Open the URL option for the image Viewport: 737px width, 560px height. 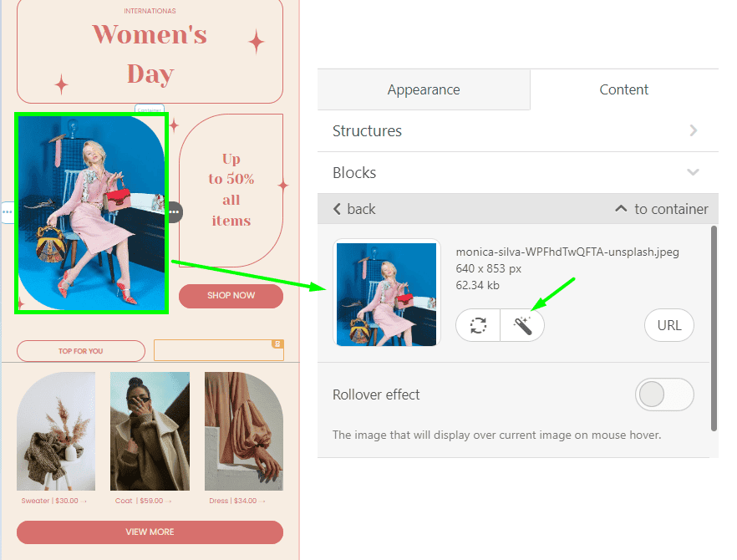(x=668, y=325)
